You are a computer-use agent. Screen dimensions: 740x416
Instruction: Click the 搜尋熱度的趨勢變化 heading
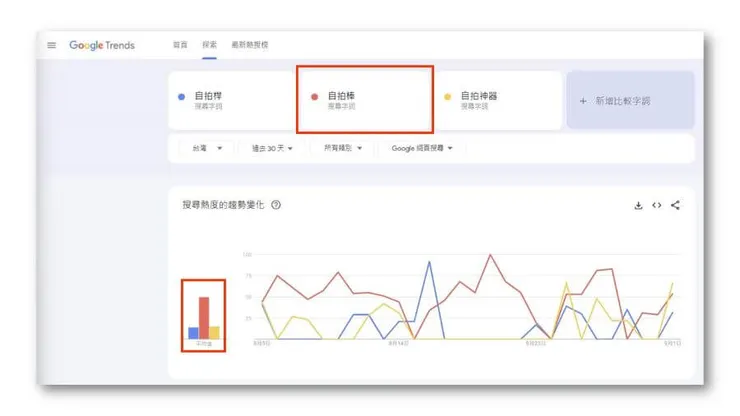(x=223, y=205)
